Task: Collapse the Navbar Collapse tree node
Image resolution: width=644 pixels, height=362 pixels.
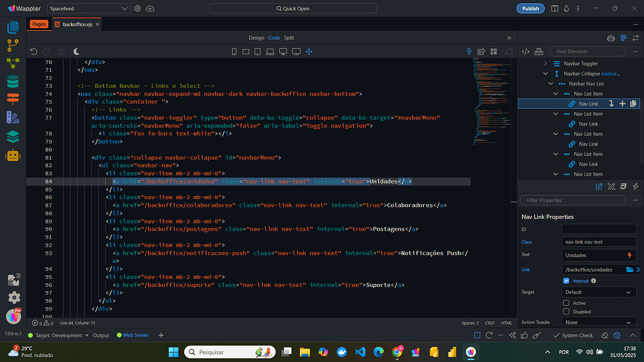Action: 546,73
